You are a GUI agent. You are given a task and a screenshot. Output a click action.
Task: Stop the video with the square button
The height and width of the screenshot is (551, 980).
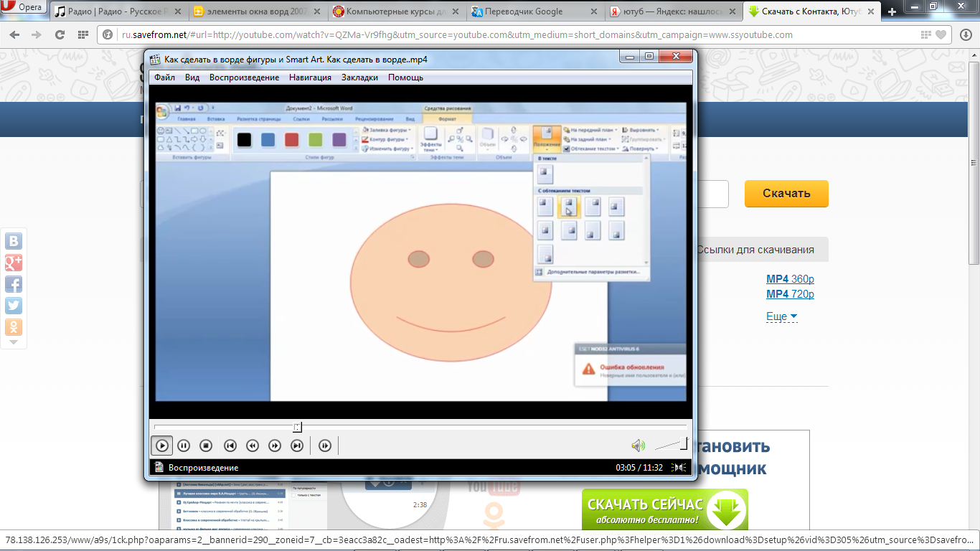(x=206, y=446)
